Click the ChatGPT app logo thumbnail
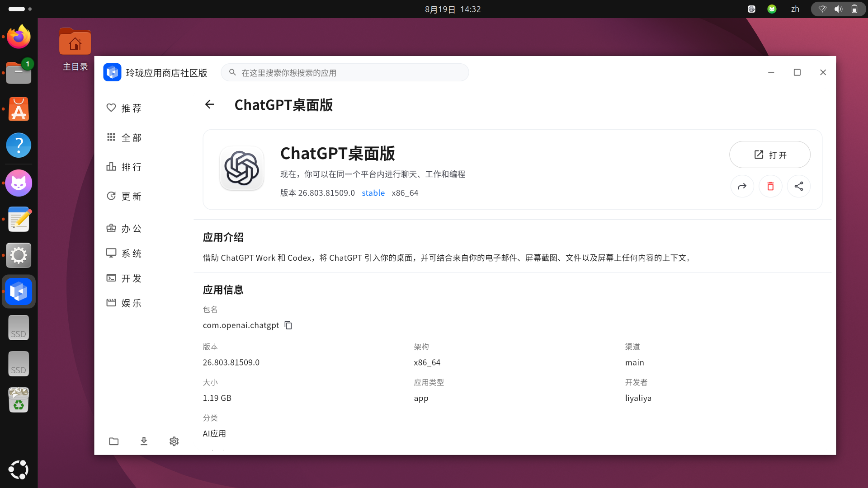This screenshot has height=488, width=868. pyautogui.click(x=242, y=168)
